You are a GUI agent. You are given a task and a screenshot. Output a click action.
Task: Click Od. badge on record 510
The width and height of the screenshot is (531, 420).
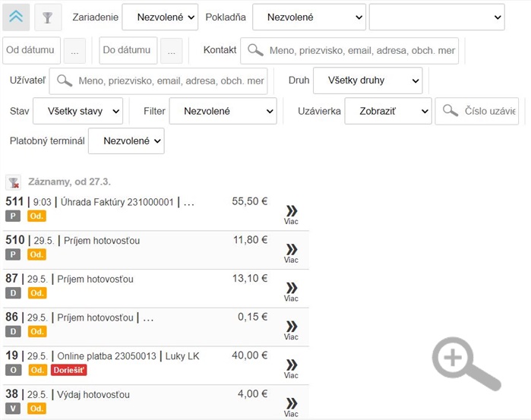(36, 254)
